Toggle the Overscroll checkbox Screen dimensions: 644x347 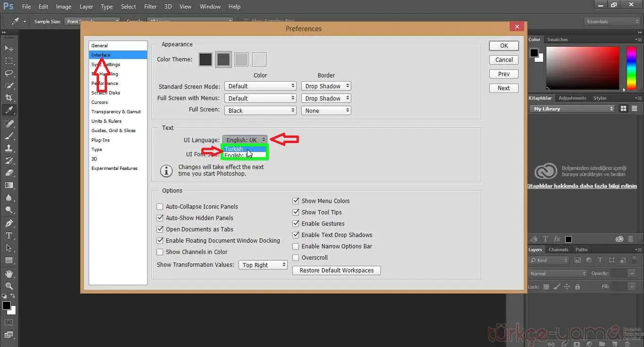coord(296,258)
